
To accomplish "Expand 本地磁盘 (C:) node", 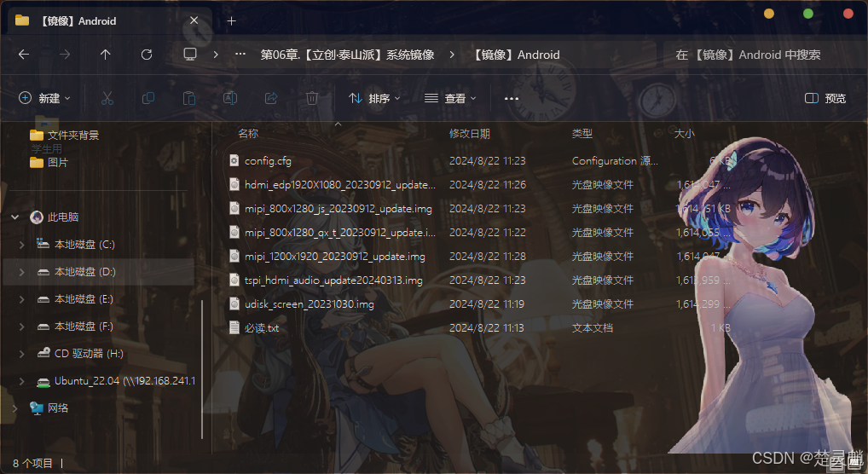I will coord(21,244).
